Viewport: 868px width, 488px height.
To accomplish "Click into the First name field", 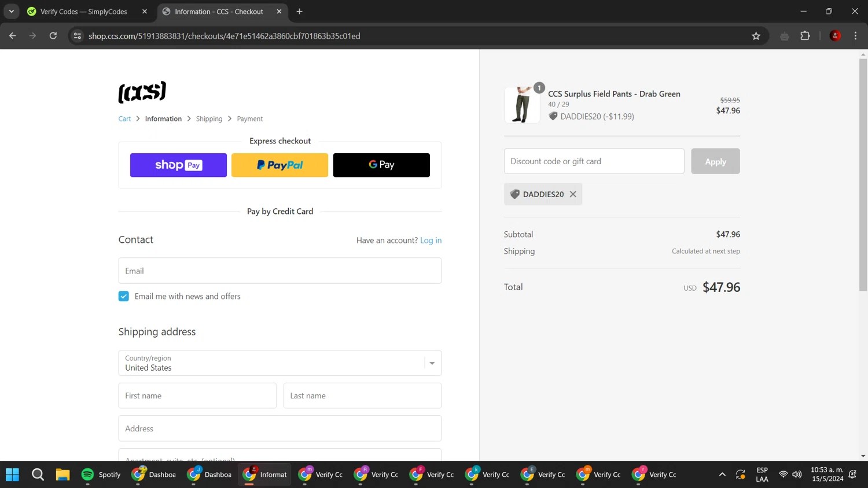I will coord(197,395).
